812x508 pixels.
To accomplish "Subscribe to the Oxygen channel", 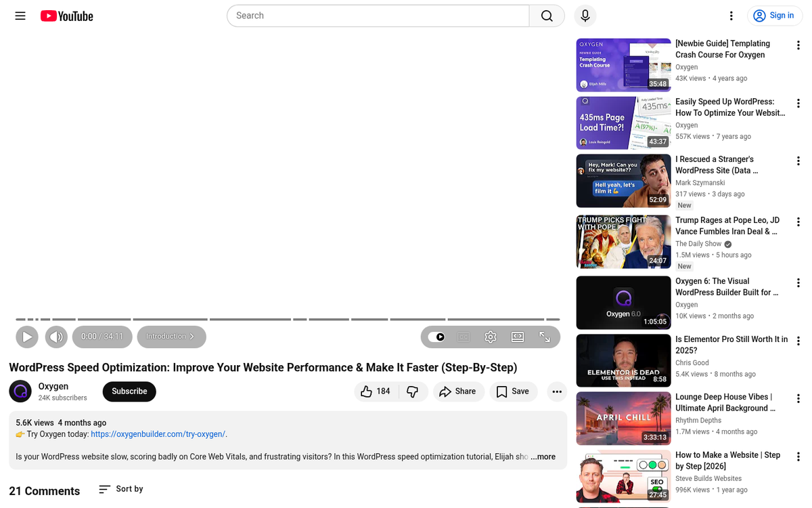I will (129, 391).
